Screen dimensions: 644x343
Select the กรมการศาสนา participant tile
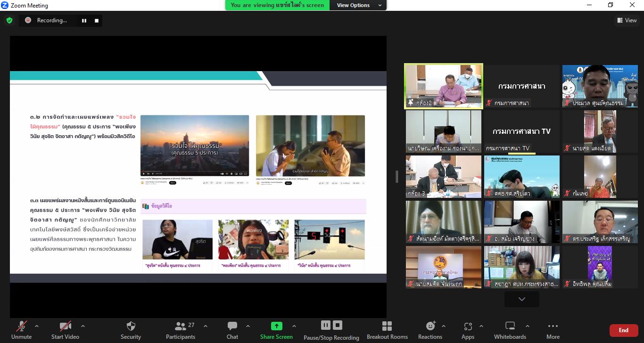click(521, 86)
